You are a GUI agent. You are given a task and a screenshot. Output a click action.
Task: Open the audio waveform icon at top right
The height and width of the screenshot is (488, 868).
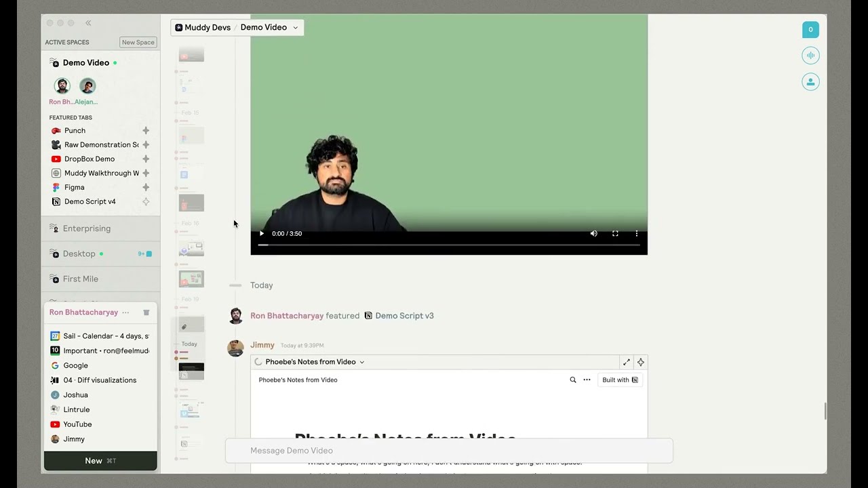coord(810,56)
